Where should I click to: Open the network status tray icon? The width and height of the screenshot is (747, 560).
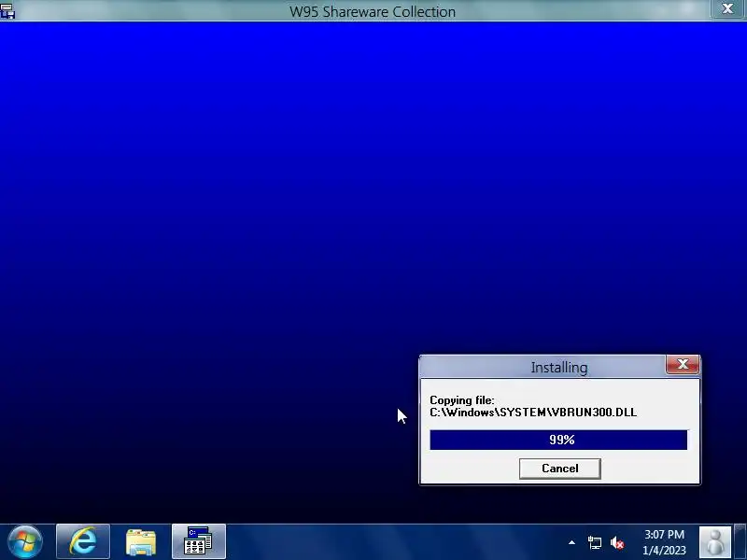pyautogui.click(x=594, y=542)
